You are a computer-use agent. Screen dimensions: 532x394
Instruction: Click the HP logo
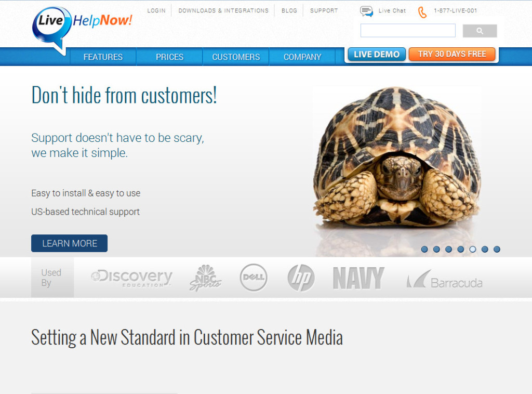coord(301,278)
